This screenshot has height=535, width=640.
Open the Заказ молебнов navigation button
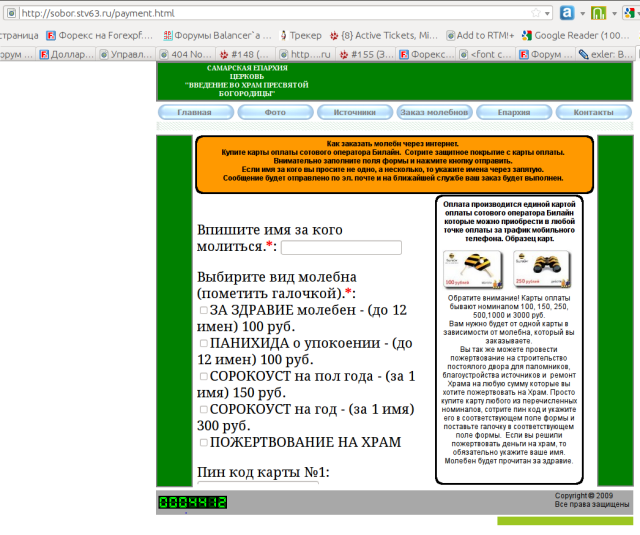[434, 113]
